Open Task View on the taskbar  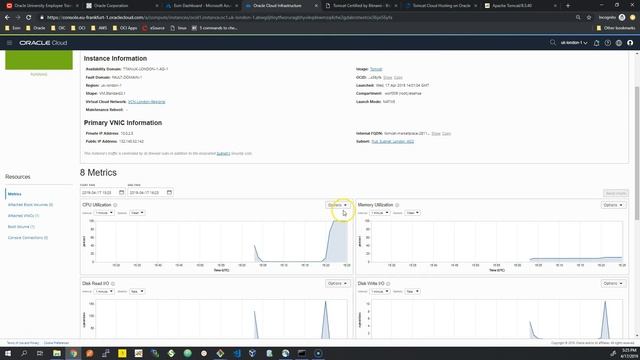[x=40, y=353]
